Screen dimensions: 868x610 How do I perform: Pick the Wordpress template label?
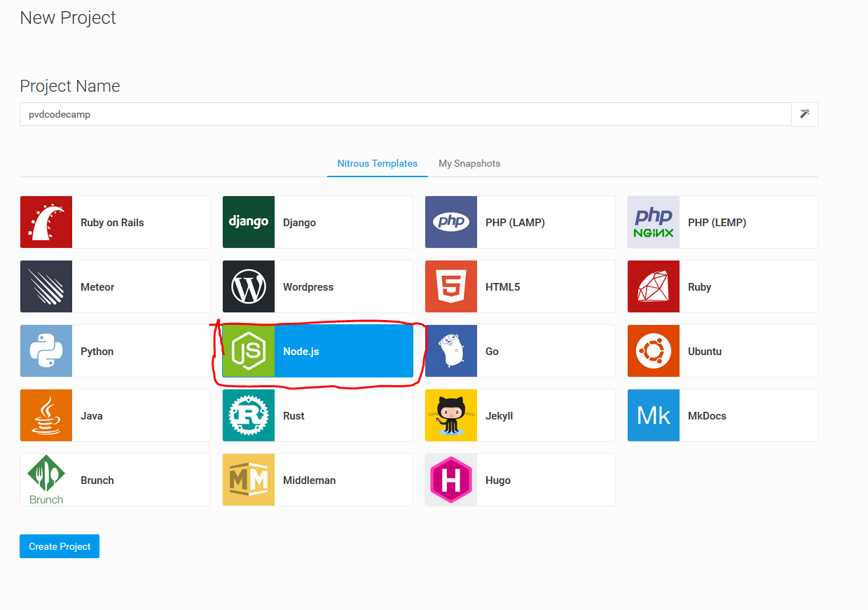(x=308, y=287)
